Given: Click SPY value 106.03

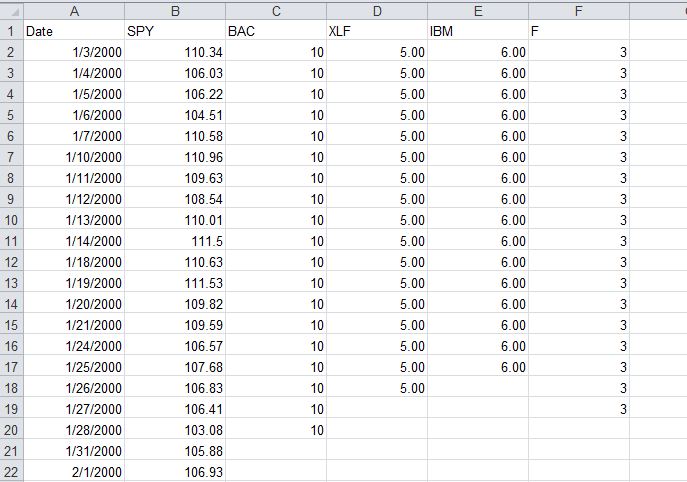Looking at the screenshot, I should [x=175, y=73].
